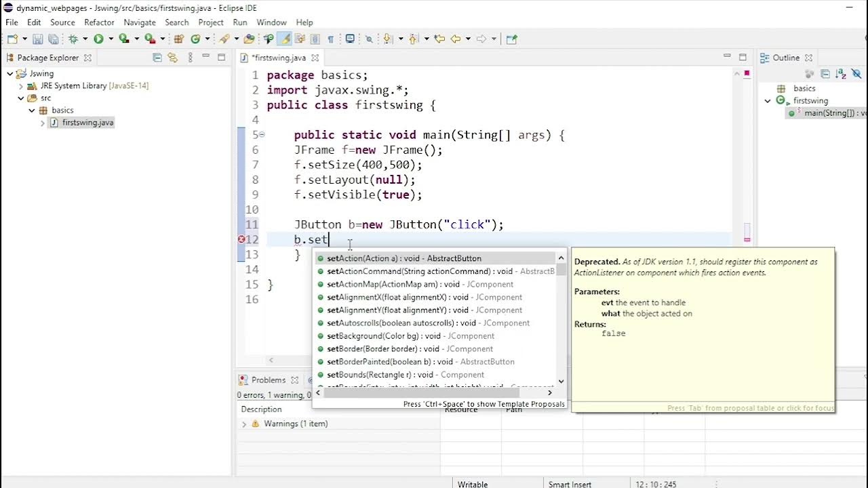
Task: Click the Previous Annotation arrow icon
Action: point(412,39)
